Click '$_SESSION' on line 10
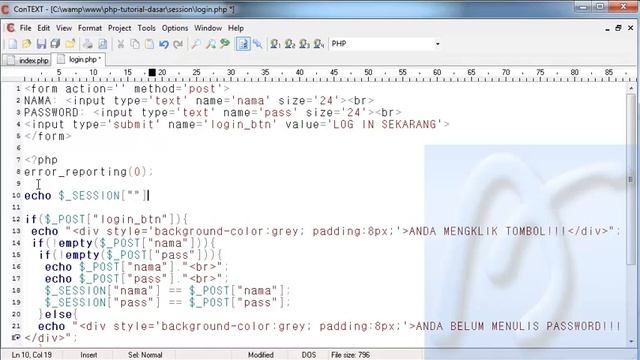Image resolution: width=640 pixels, height=360 pixels. point(89,196)
